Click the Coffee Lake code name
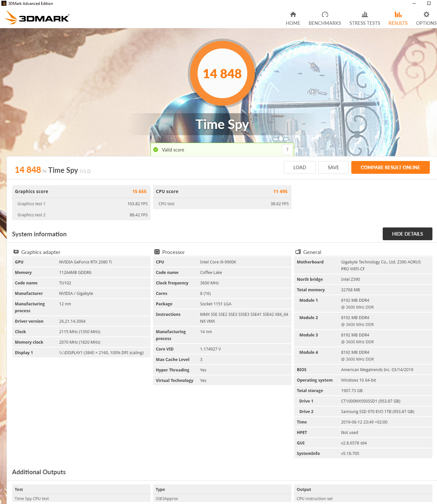Viewport: 437px width, 504px height. tap(211, 272)
